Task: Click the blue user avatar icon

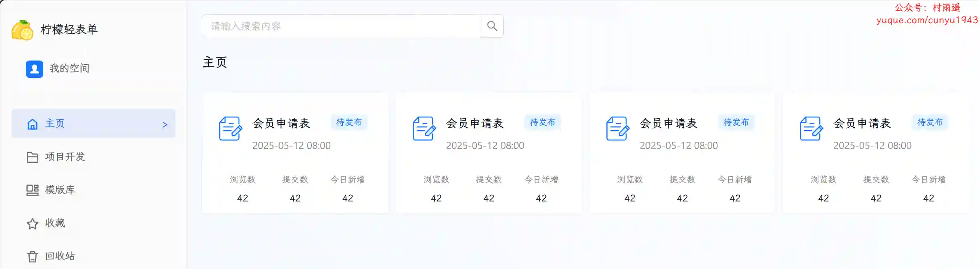Action: [34, 69]
